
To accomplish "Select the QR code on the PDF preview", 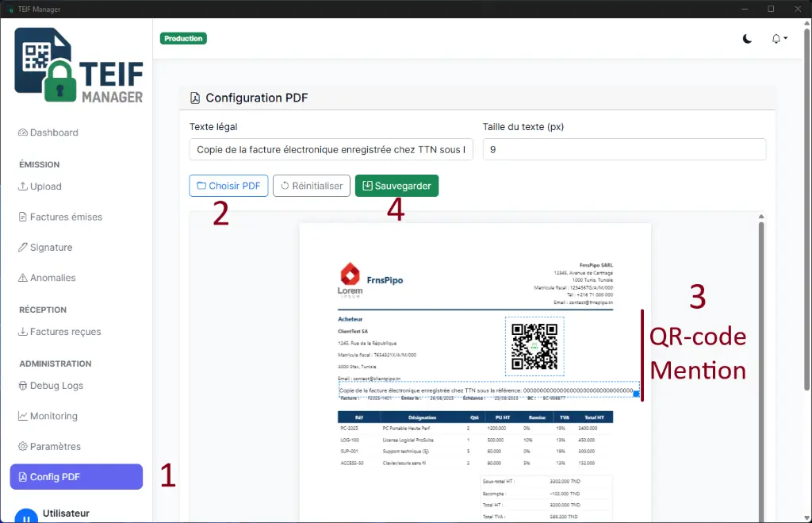I will 534,347.
